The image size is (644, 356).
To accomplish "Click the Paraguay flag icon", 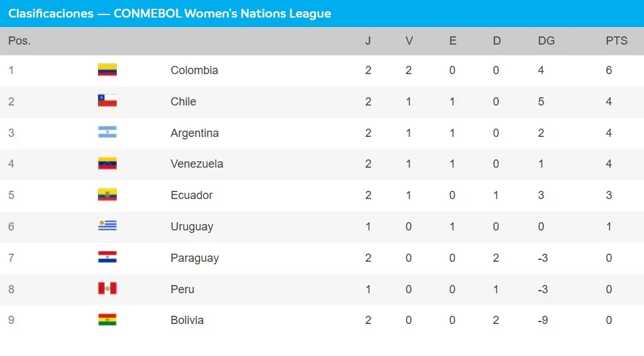I will click(x=107, y=257).
